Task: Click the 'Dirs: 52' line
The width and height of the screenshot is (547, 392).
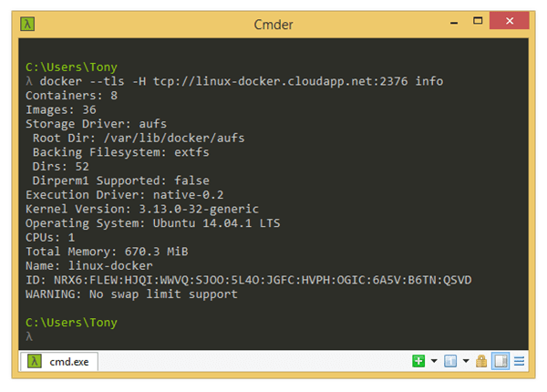Action: (x=61, y=166)
